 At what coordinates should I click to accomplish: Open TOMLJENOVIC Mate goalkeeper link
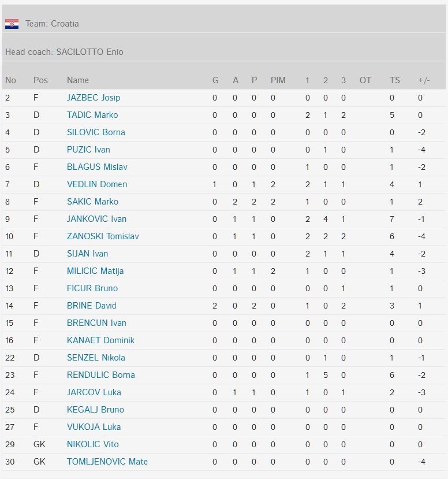tap(107, 462)
